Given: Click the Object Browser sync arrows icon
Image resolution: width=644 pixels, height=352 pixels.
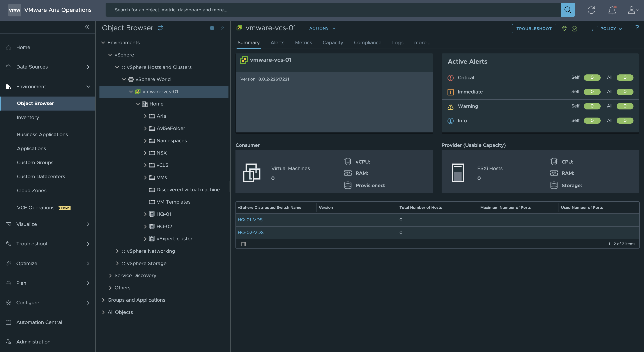Looking at the screenshot, I should tap(161, 28).
